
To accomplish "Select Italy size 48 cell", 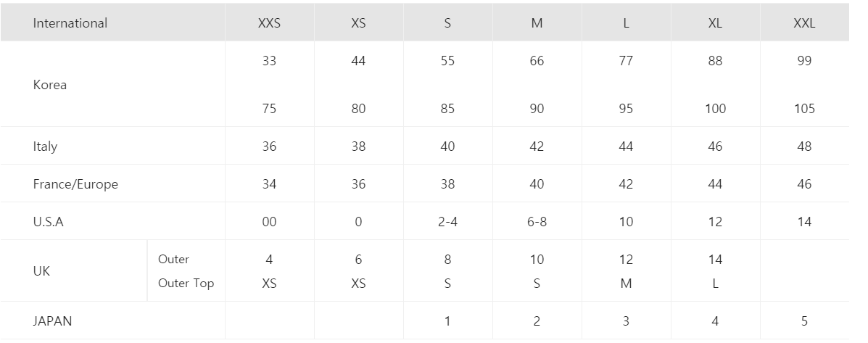I will (x=804, y=146).
